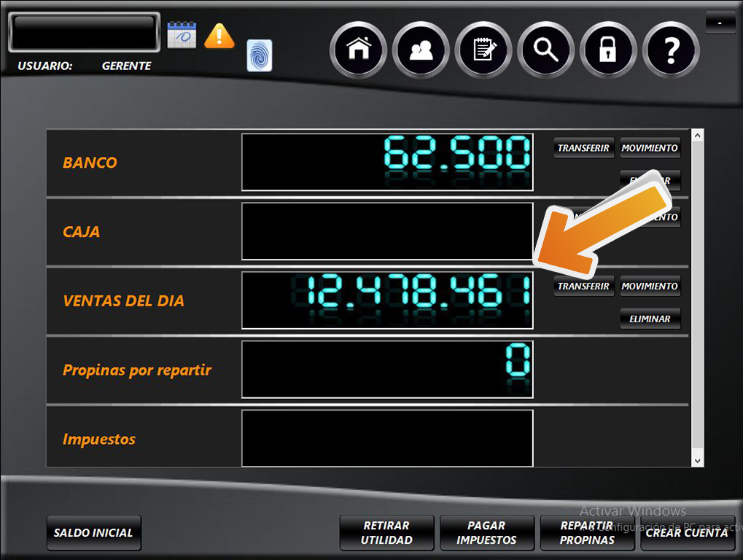Click the black input box above USUARIO
This screenshot has height=560, width=743.
(84, 32)
